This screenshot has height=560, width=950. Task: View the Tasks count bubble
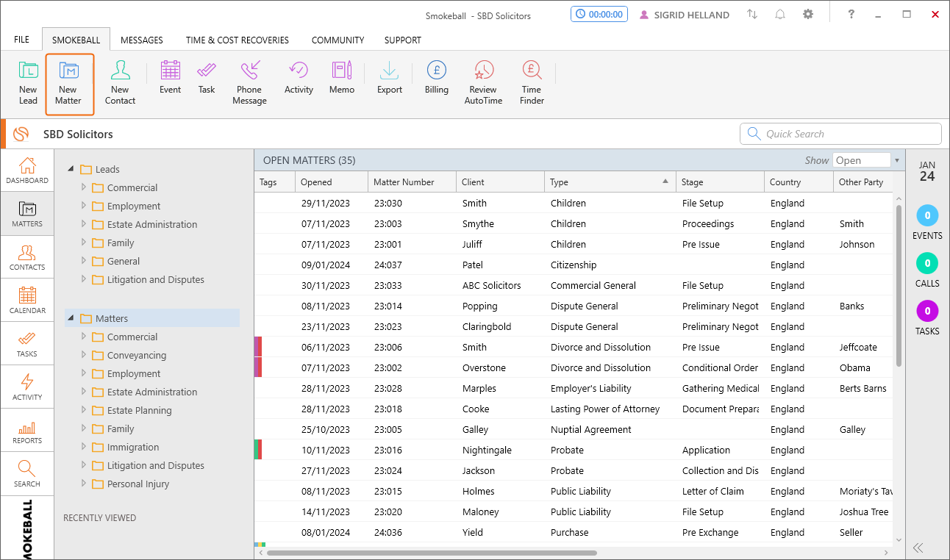[927, 312]
